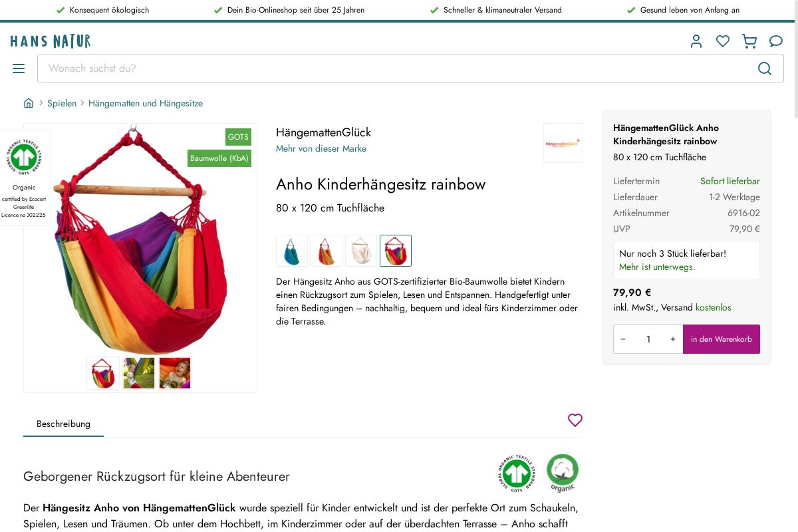Open the user account icon

pyautogui.click(x=696, y=41)
